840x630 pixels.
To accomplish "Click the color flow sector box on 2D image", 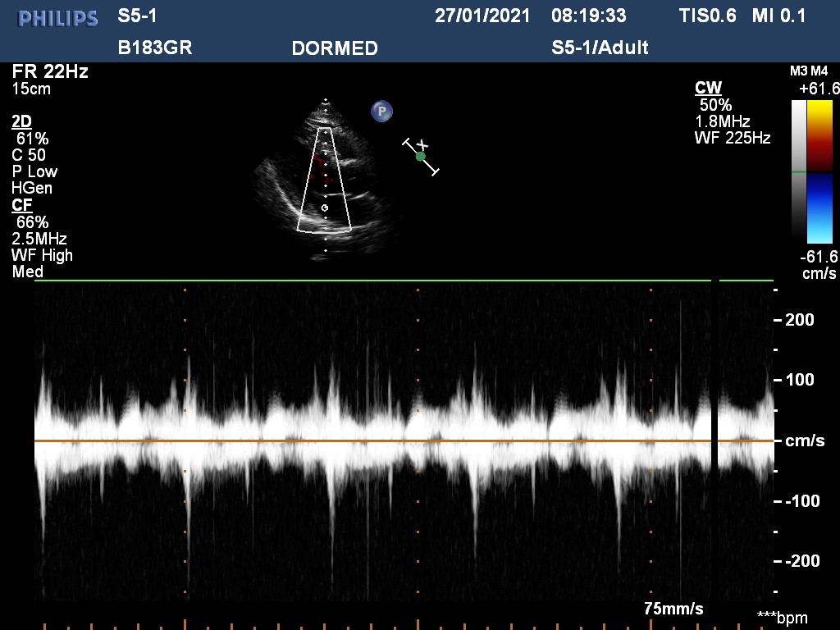I will [325, 180].
